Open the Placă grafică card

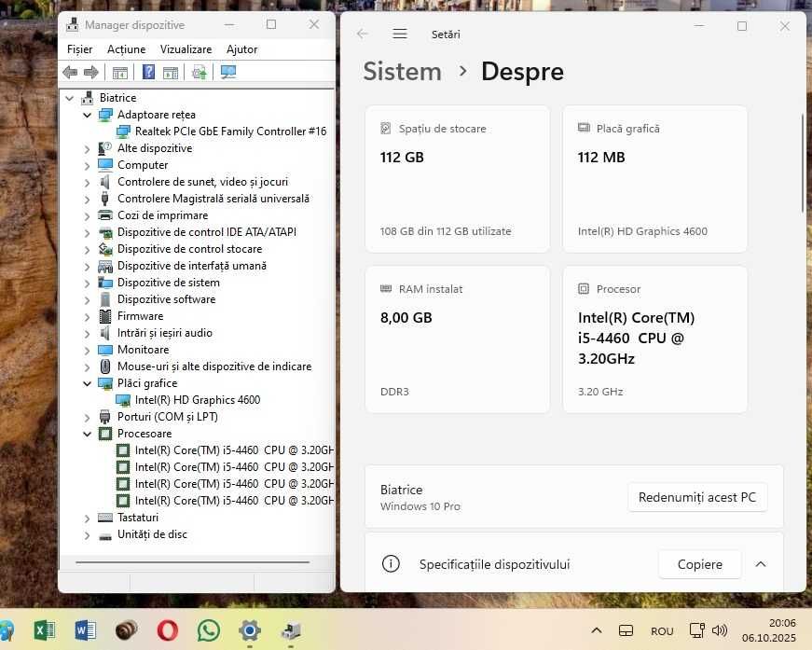tap(654, 179)
